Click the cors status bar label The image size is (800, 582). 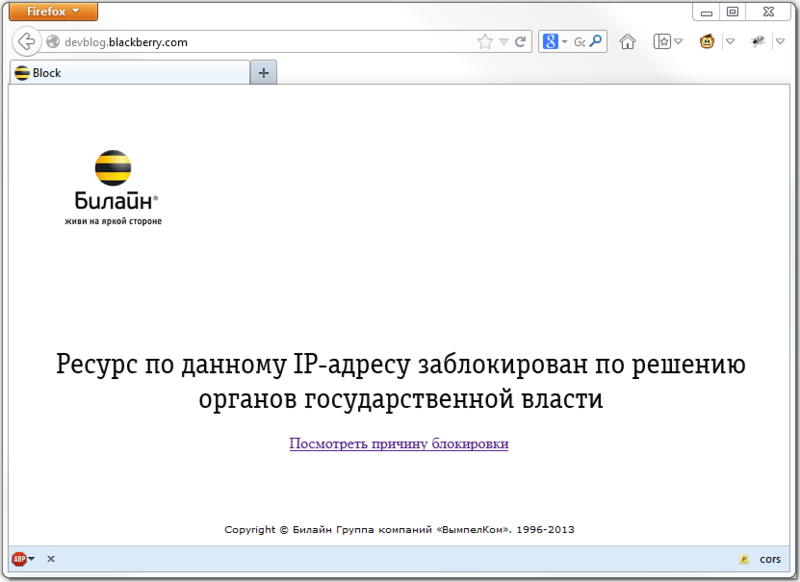[770, 560]
